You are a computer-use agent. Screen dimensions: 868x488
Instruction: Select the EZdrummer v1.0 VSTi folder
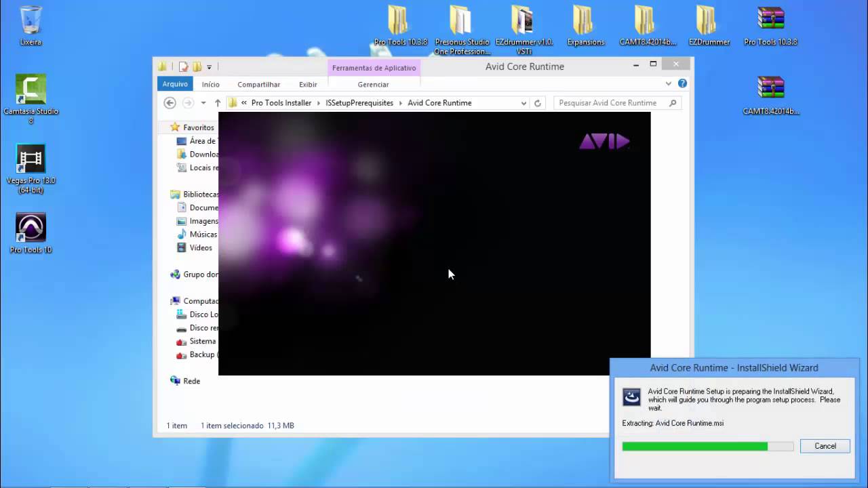click(x=524, y=30)
